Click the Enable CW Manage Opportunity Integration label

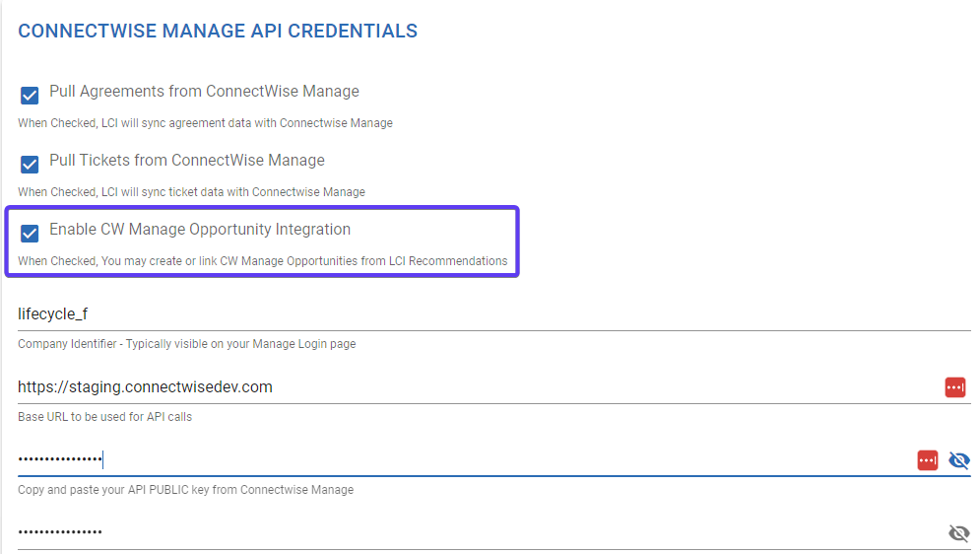click(x=200, y=230)
